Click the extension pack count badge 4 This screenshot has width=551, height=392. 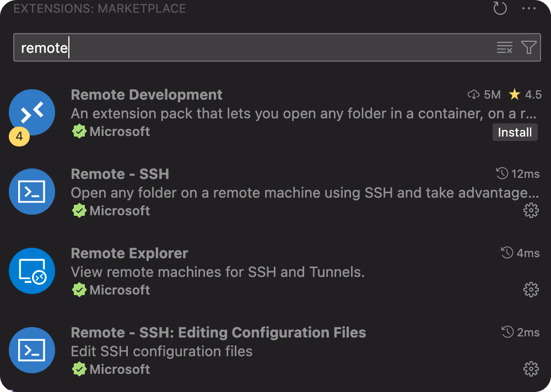19,136
